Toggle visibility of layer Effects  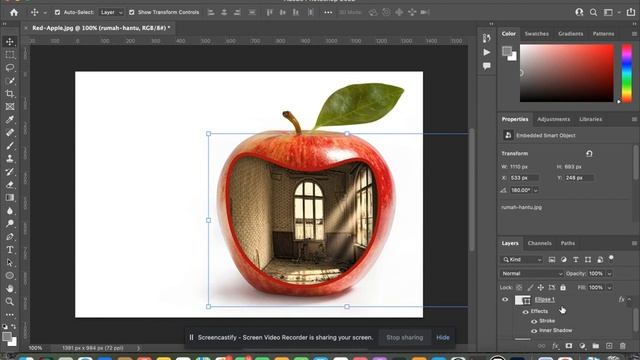coord(526,311)
